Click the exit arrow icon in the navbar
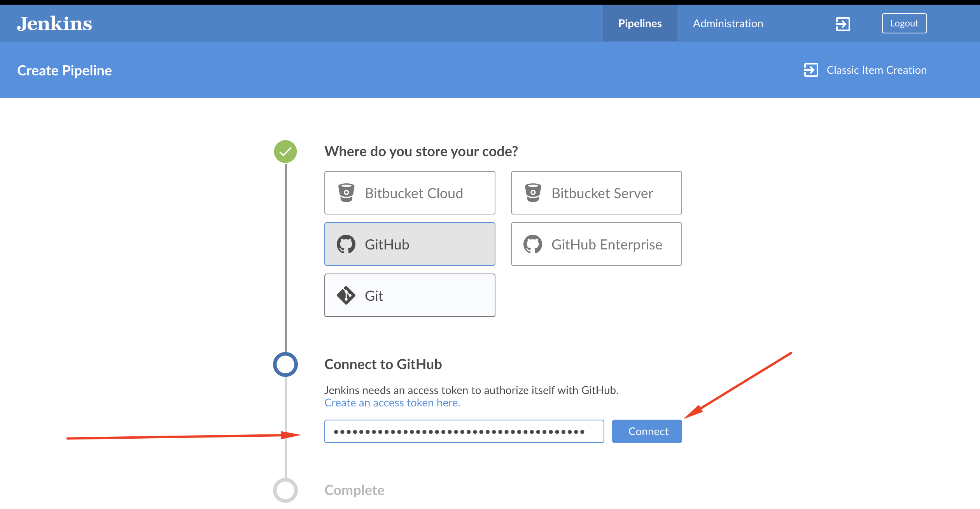Viewport: 980px width, 509px height. point(843,23)
